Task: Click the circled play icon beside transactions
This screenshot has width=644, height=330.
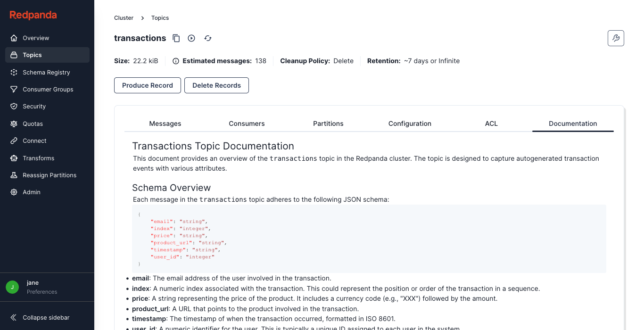Action: coord(191,38)
